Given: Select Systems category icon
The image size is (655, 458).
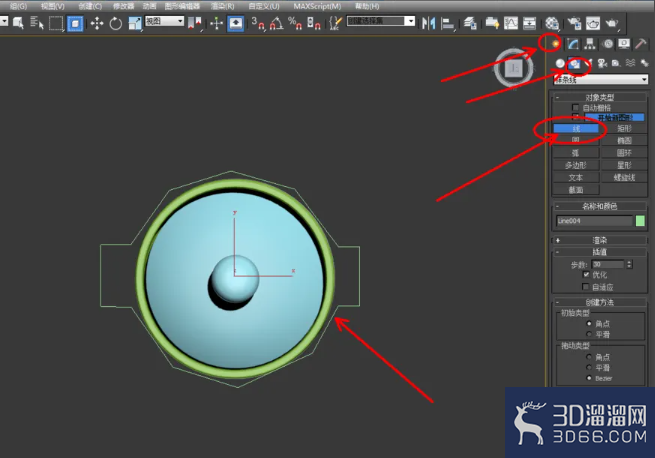Looking at the screenshot, I should pyautogui.click(x=645, y=64).
